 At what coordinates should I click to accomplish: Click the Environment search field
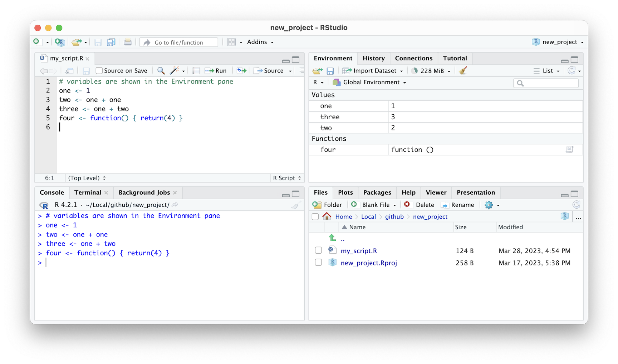click(546, 83)
